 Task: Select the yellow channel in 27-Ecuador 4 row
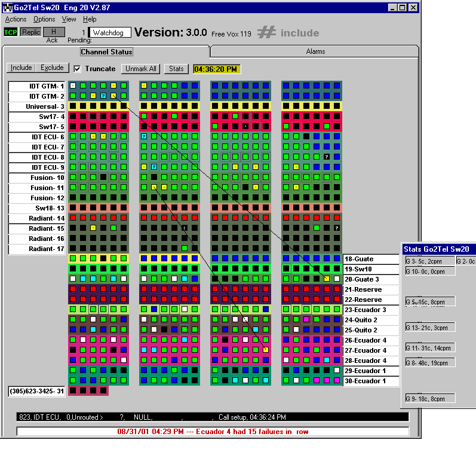(266, 350)
